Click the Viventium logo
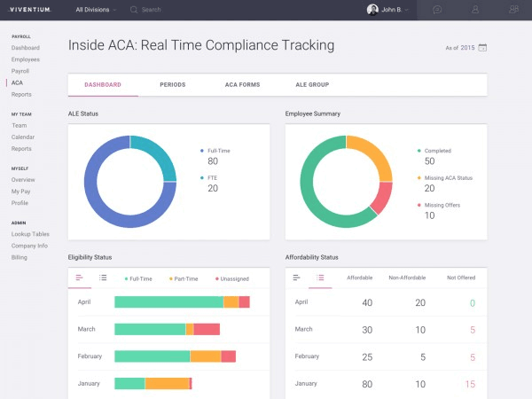This screenshot has height=399, width=532. [x=30, y=10]
